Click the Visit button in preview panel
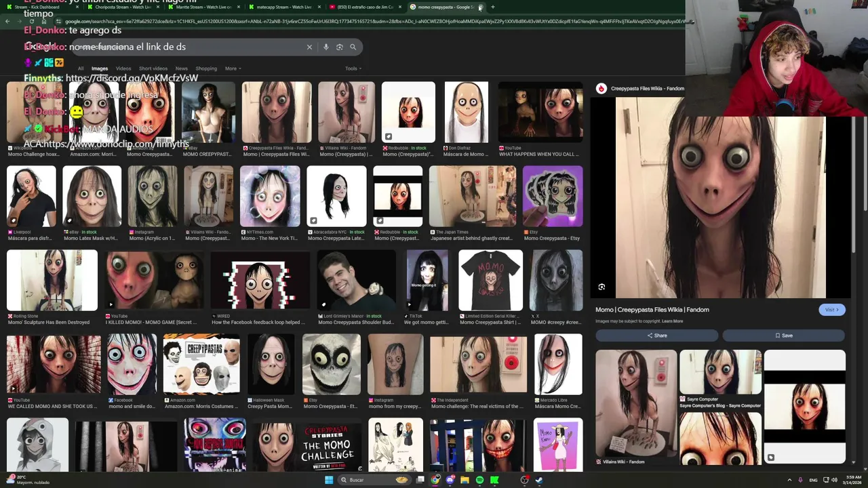868x488 pixels. tap(832, 310)
